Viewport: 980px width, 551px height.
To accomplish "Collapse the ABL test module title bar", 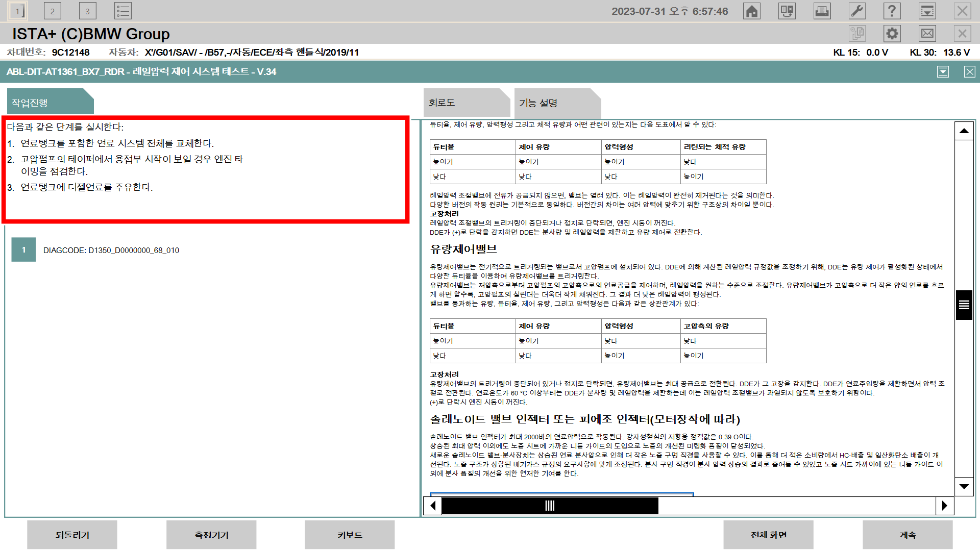I will [943, 72].
